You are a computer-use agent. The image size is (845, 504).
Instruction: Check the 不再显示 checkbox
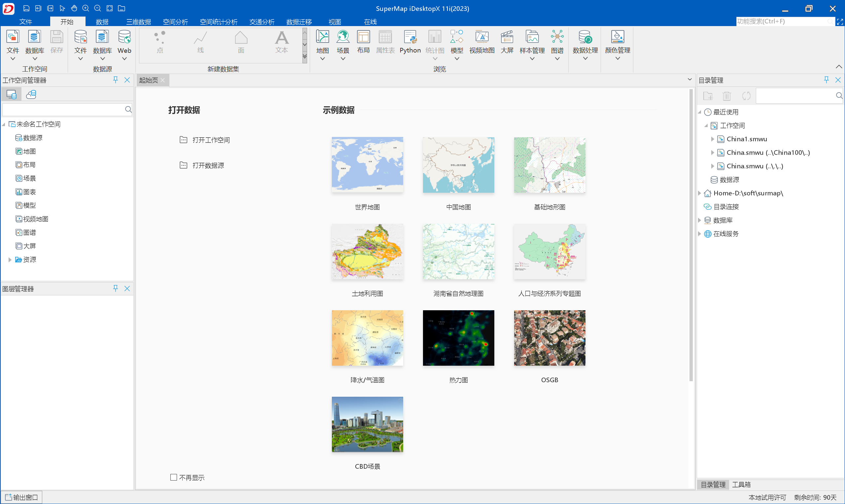coord(174,477)
